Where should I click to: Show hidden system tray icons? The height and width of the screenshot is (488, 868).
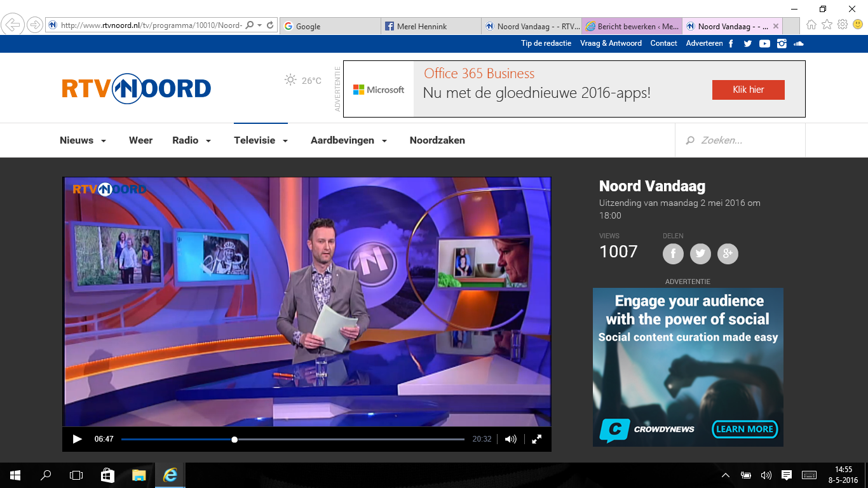coord(726,475)
